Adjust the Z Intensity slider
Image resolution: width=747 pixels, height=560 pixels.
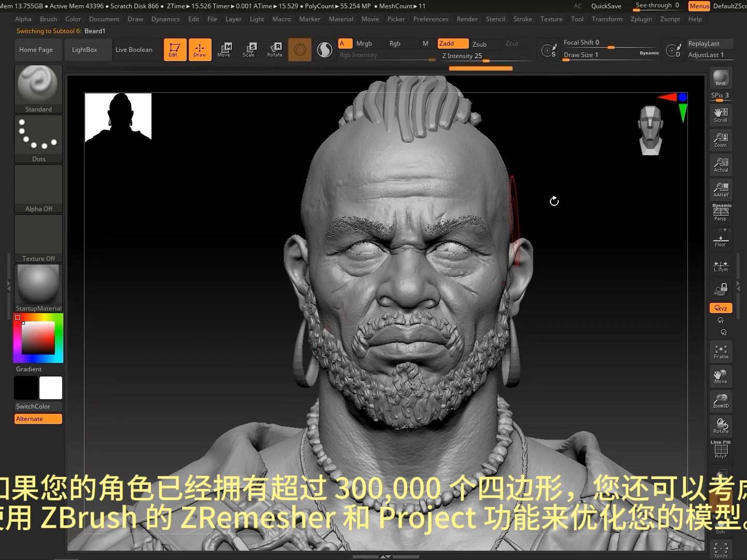pos(487,56)
